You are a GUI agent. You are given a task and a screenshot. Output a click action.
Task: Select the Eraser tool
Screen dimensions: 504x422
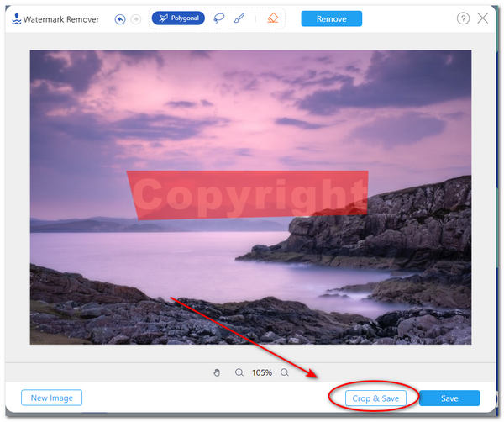273,18
